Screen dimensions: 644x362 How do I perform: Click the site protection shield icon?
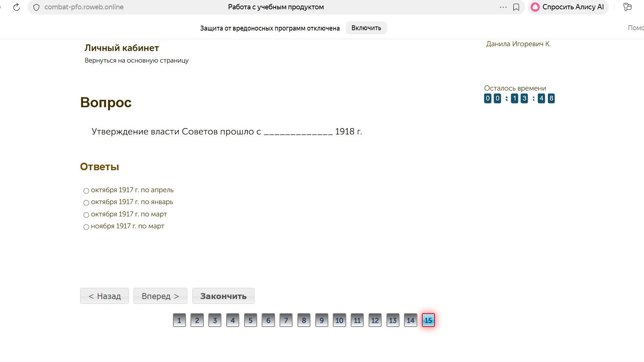pyautogui.click(x=36, y=7)
